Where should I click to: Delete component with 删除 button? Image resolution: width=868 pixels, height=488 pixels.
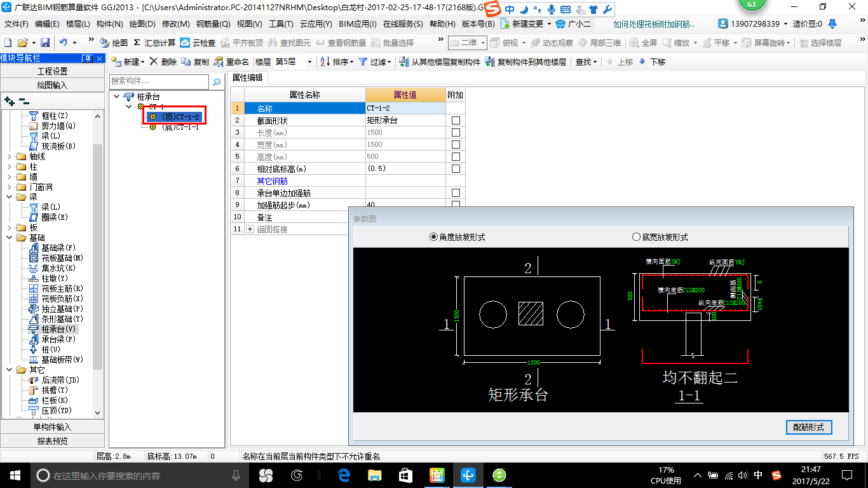(163, 62)
